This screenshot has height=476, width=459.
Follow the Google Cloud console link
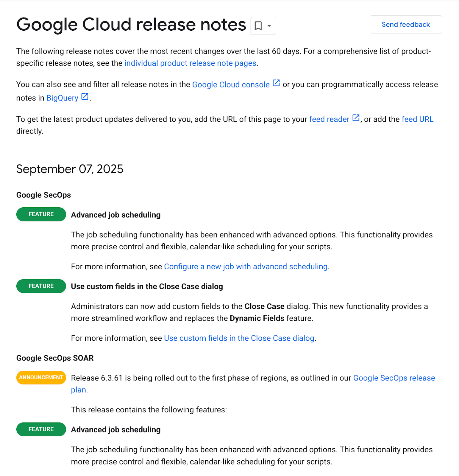click(231, 84)
